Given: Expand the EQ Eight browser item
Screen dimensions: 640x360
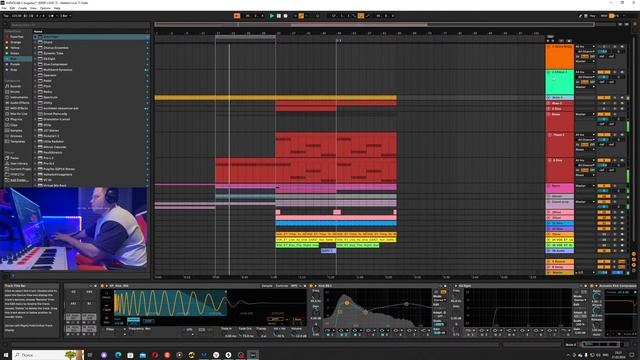Looking at the screenshot, I should point(36,59).
